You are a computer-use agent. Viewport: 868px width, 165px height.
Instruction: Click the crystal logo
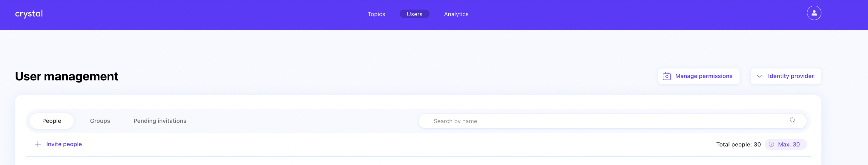pos(29,14)
